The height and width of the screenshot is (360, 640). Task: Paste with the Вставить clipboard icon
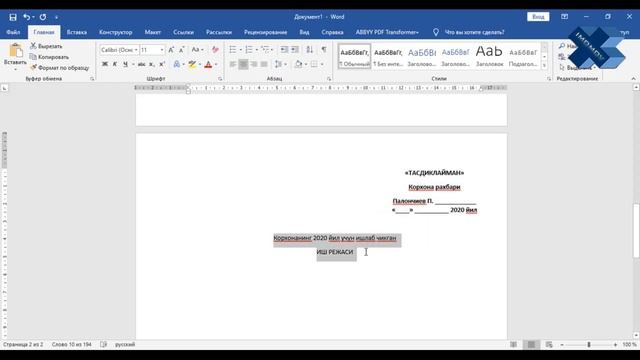(x=16, y=51)
